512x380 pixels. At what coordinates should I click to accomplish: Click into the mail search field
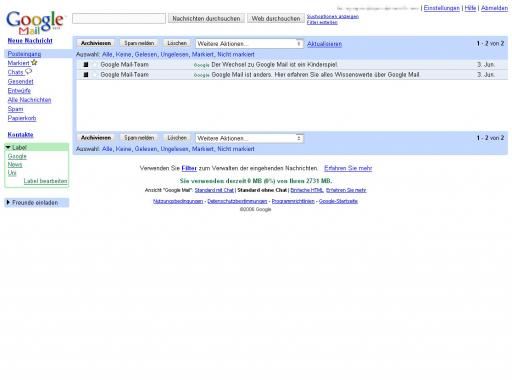click(x=119, y=18)
